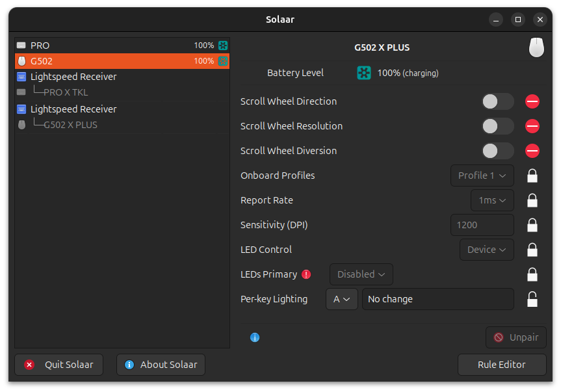
Task: Click the red icon for Scroll Wheel Diversion
Action: [x=532, y=151]
